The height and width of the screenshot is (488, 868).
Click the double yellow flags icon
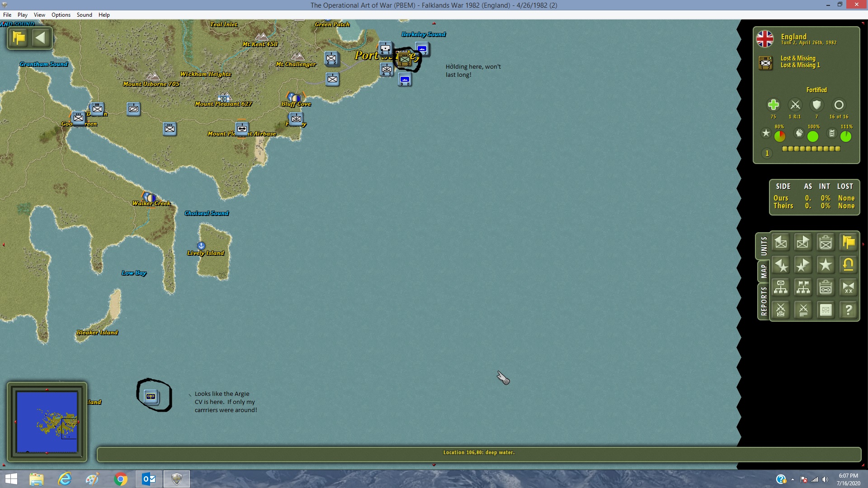(849, 243)
